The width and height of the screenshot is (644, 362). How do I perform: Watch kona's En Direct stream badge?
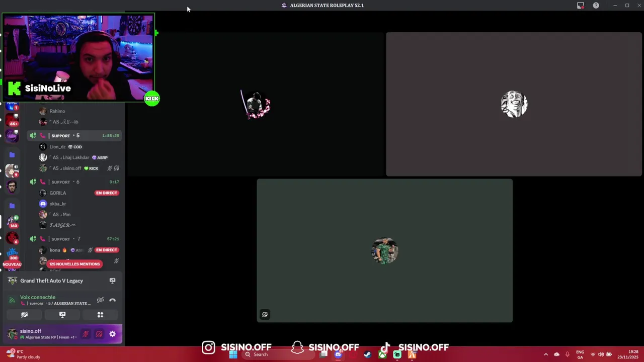pos(106,250)
